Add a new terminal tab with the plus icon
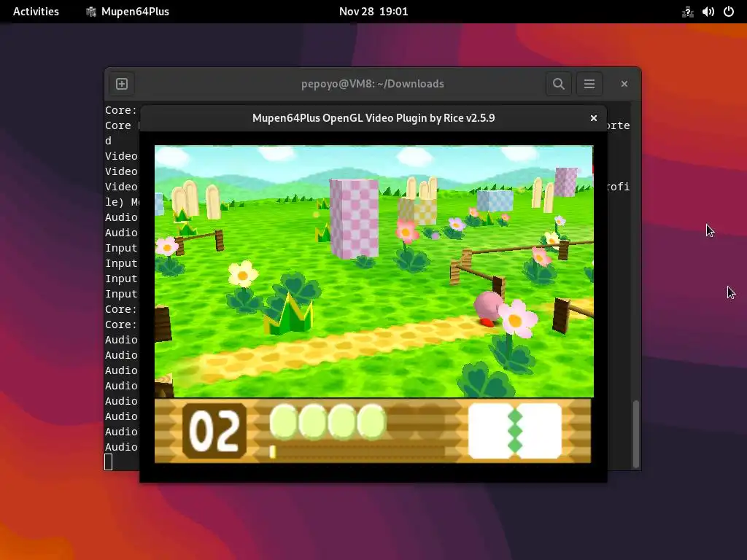The image size is (747, 560). click(x=122, y=84)
